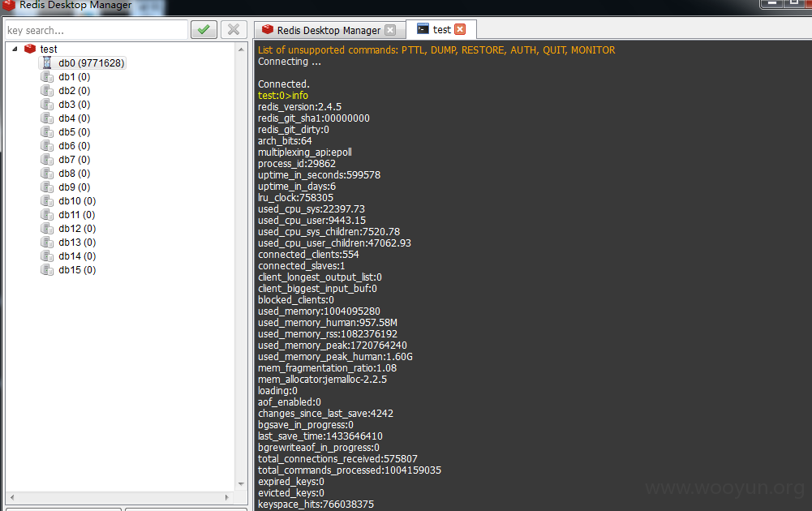Click the console icon on the test tab
Image resolution: width=812 pixels, height=511 pixels.
pyautogui.click(x=423, y=29)
